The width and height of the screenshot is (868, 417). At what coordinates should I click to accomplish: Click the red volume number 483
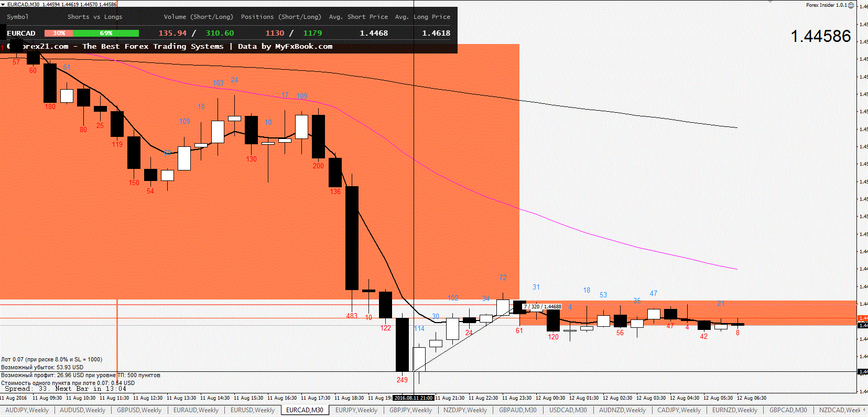(352, 316)
